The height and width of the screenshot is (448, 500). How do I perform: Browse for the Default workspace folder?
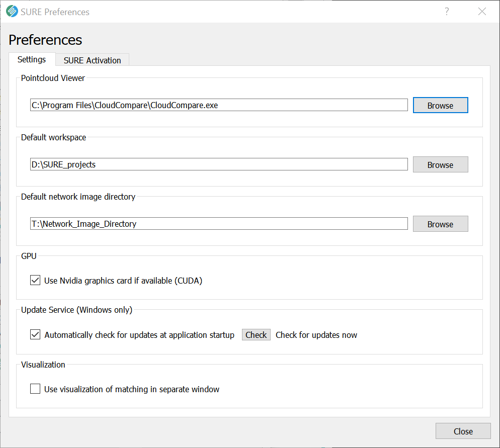440,164
